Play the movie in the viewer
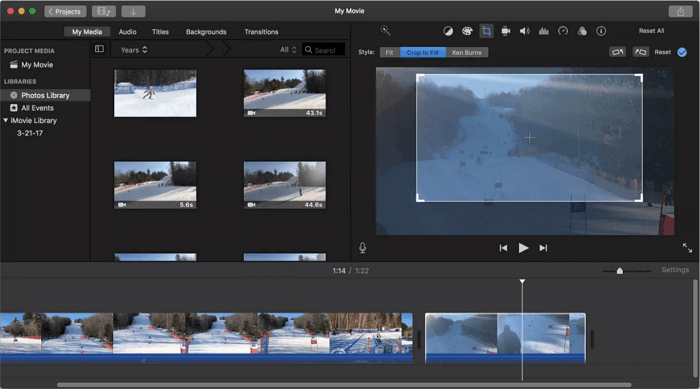This screenshot has width=700, height=389. click(x=523, y=248)
